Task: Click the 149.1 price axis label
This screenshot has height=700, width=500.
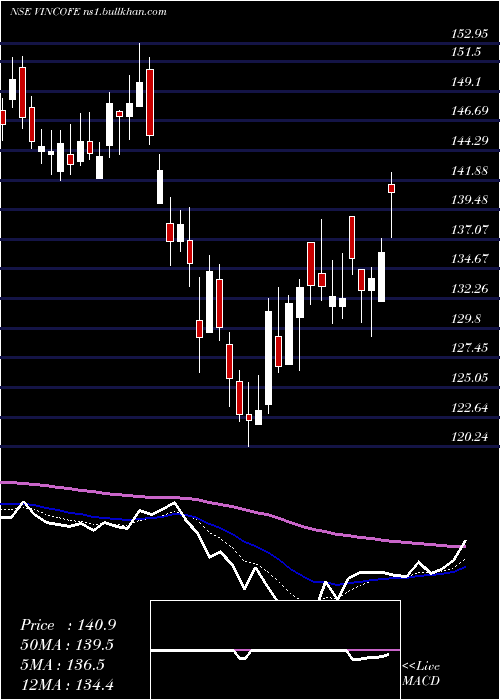Action: (x=467, y=82)
